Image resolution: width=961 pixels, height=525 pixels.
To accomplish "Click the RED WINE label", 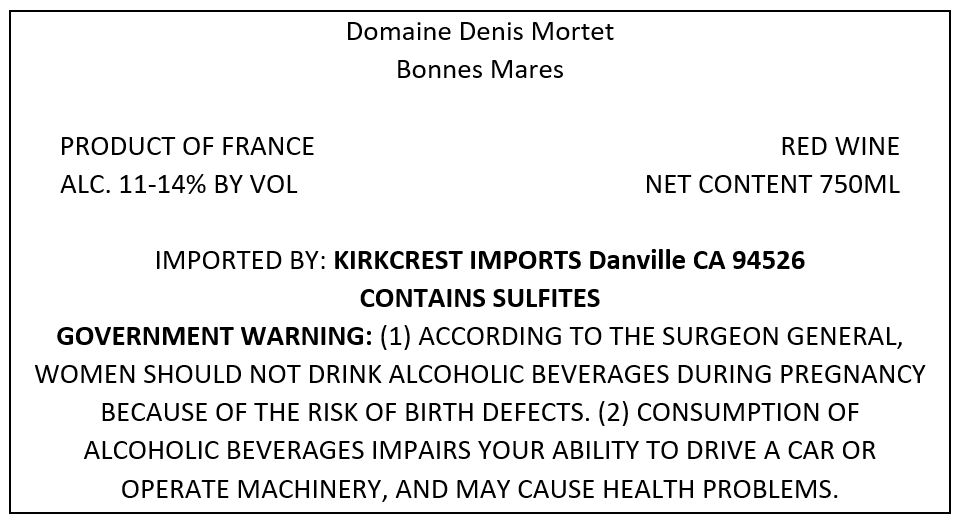I will tap(840, 146).
